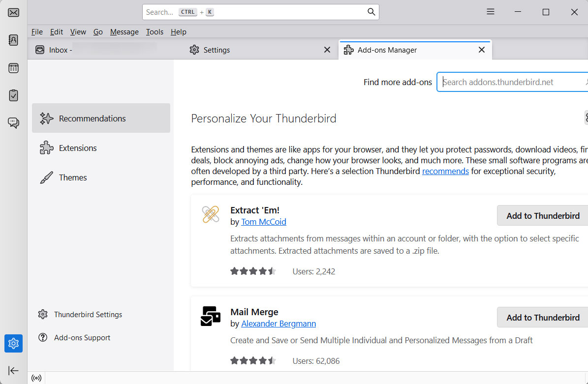Open the File menu
Screen dimensions: 588x384
37,32
